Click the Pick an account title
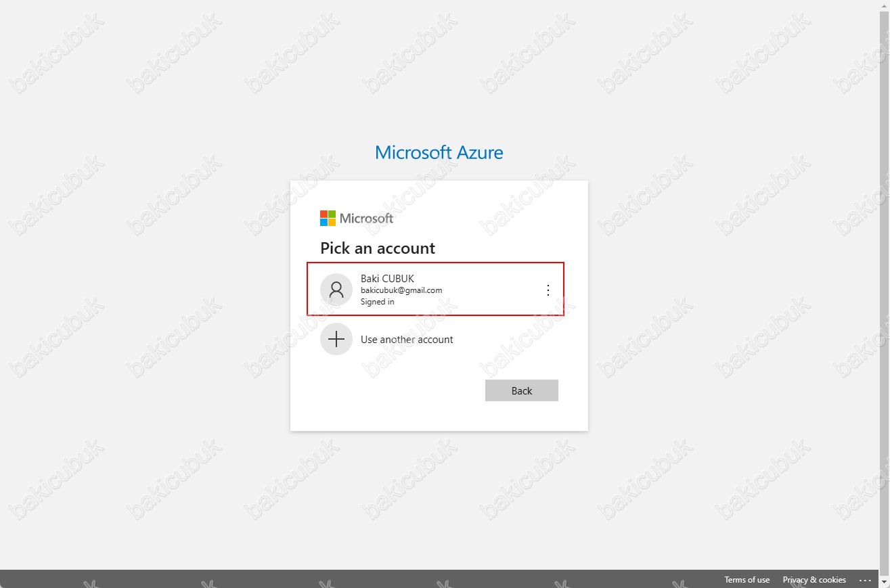The image size is (890, 588). [378, 248]
